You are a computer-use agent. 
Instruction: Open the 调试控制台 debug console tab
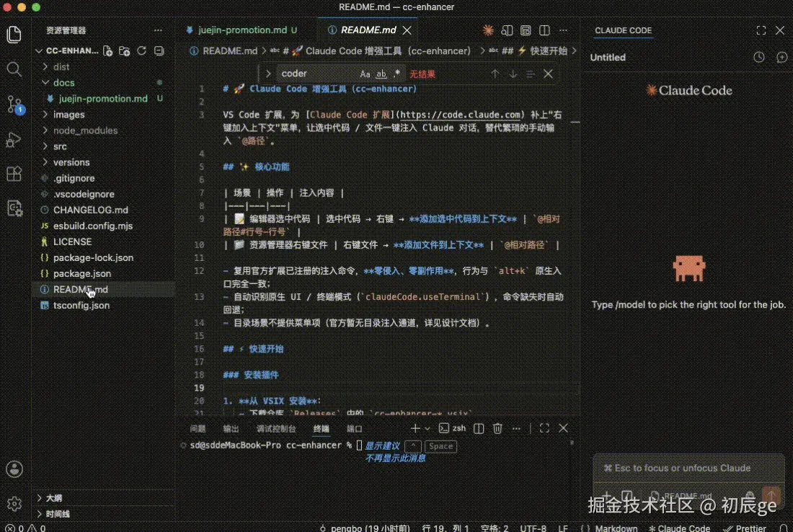pyautogui.click(x=276, y=429)
